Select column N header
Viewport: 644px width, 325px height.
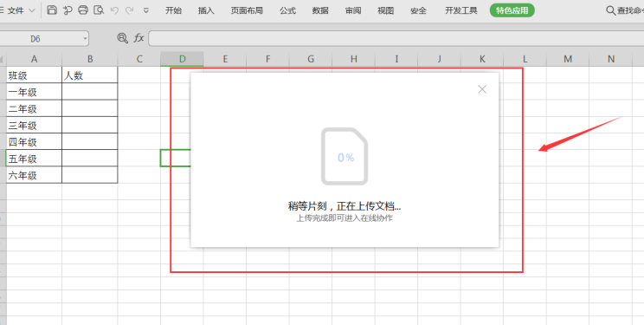click(611, 59)
